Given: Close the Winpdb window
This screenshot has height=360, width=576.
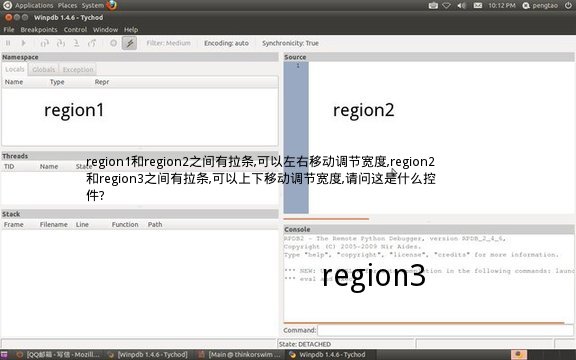Looking at the screenshot, I should [8, 17].
